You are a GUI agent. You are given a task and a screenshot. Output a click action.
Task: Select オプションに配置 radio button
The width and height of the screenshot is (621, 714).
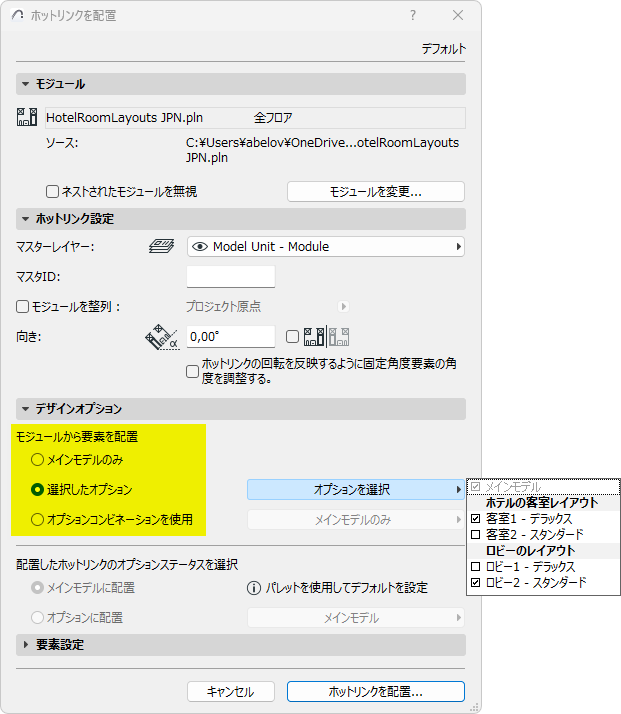click(37, 618)
